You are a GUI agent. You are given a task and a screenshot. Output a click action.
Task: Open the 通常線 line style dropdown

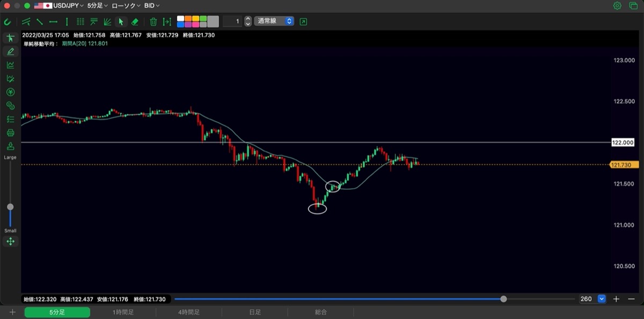coord(274,21)
